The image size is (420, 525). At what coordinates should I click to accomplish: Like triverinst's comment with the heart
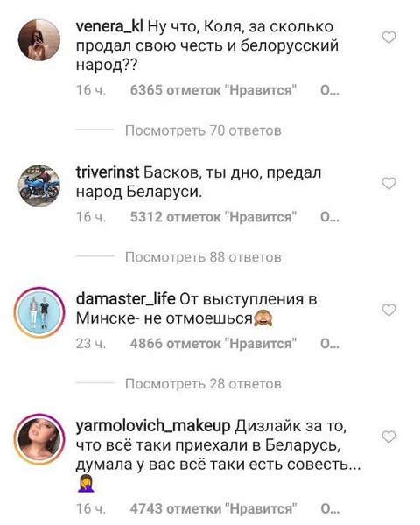388,184
